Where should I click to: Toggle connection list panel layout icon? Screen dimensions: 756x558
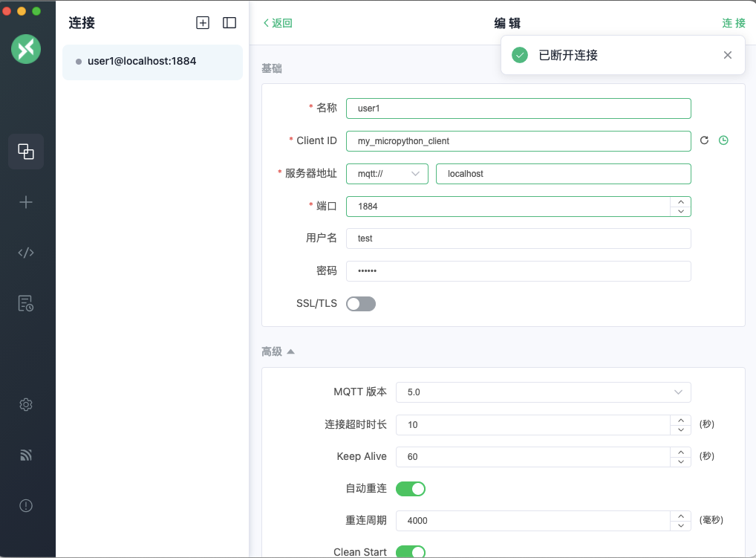point(229,23)
